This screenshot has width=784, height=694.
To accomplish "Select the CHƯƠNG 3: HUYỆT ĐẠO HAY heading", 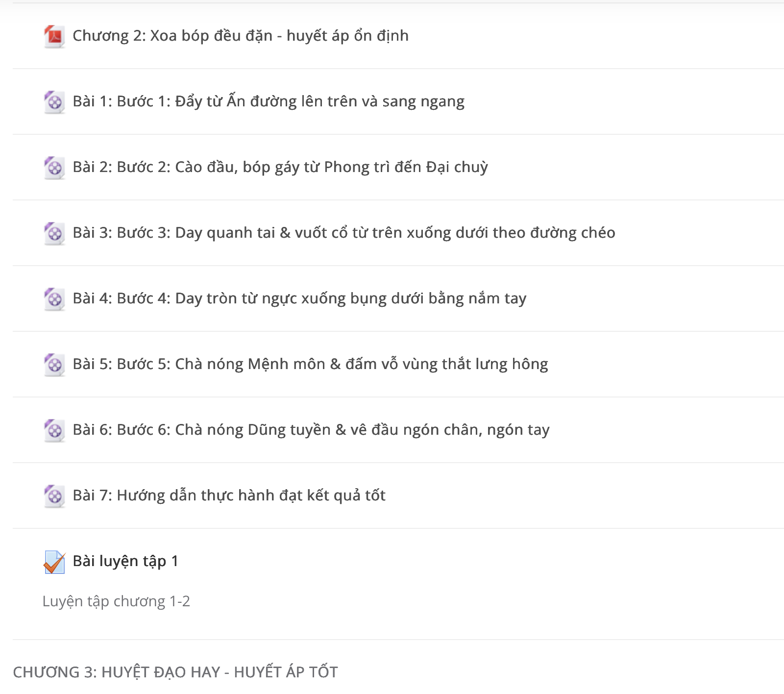I will 175,672.
